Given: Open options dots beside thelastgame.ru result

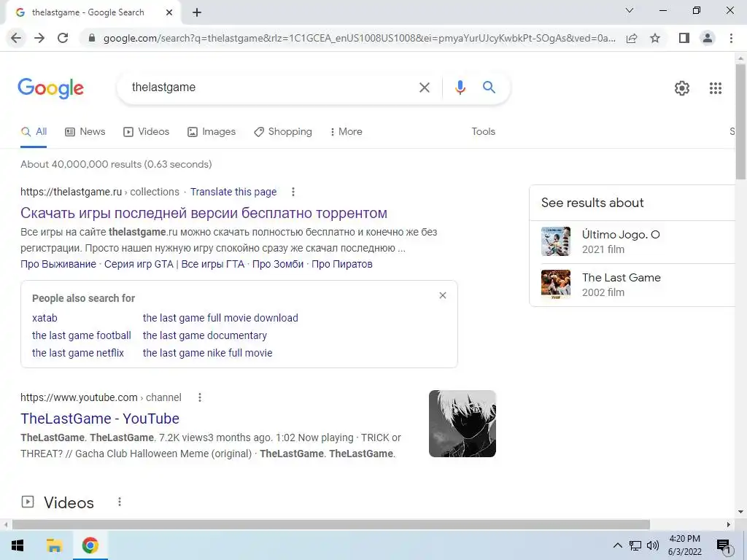Looking at the screenshot, I should point(293,192).
